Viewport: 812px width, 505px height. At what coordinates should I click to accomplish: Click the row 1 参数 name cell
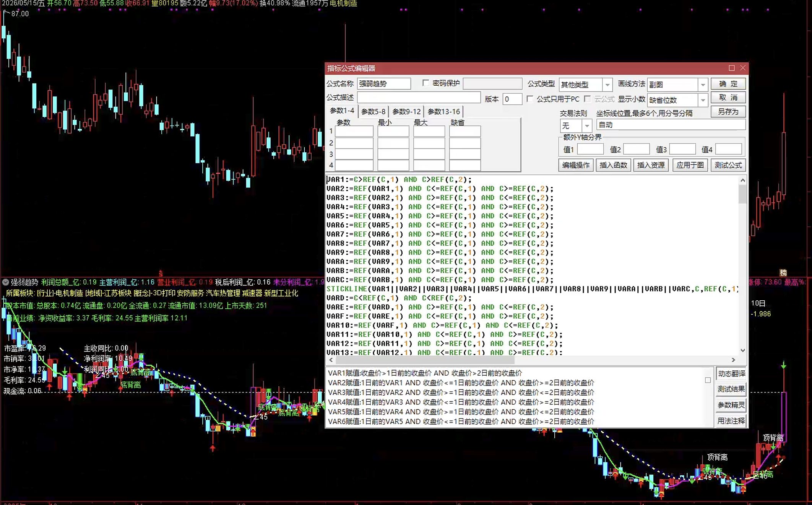[x=354, y=131]
